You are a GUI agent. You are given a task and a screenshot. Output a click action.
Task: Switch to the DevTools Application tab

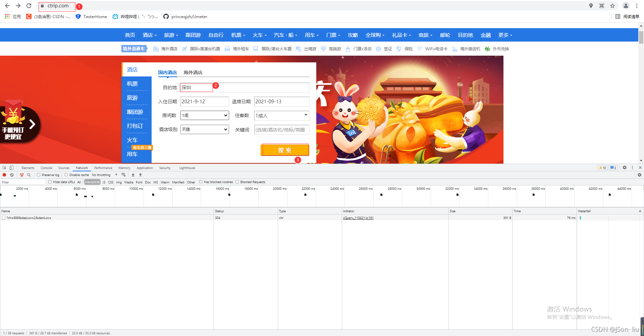[145, 168]
